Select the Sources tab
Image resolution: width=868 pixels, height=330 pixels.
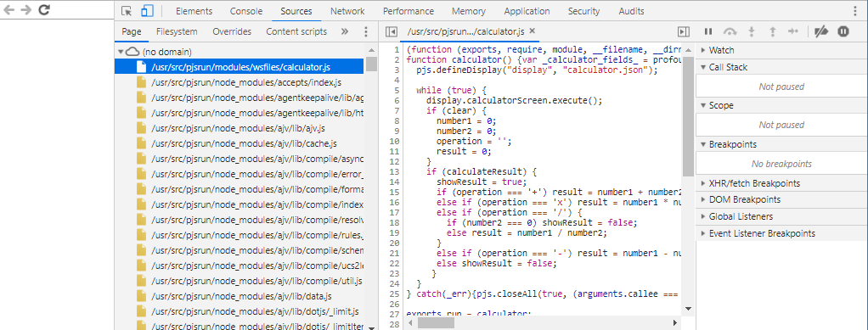(x=296, y=11)
